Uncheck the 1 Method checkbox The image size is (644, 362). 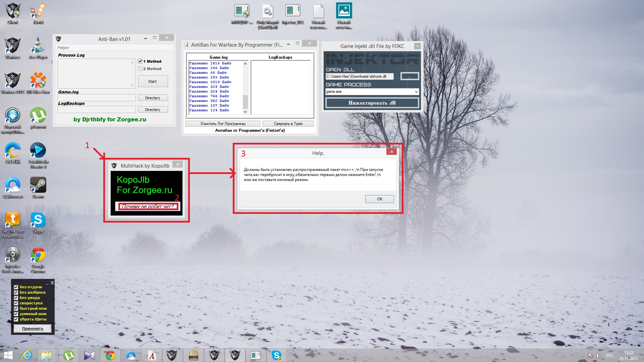tap(140, 61)
